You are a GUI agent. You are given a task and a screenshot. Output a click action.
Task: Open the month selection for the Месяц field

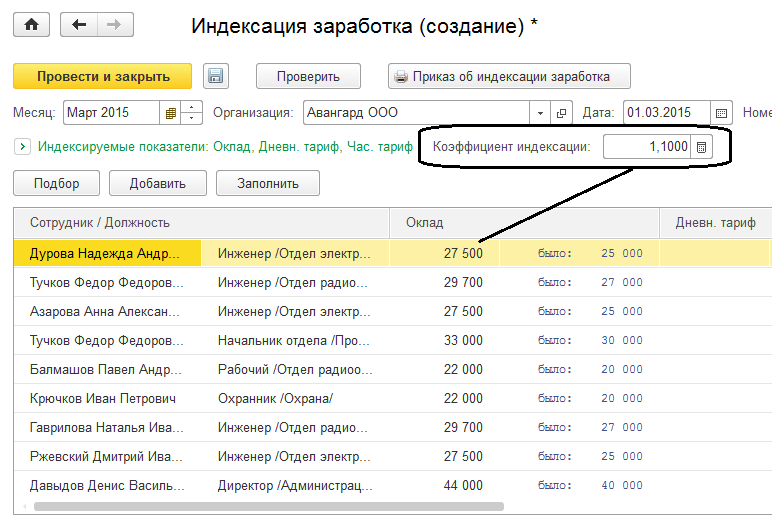click(x=170, y=113)
